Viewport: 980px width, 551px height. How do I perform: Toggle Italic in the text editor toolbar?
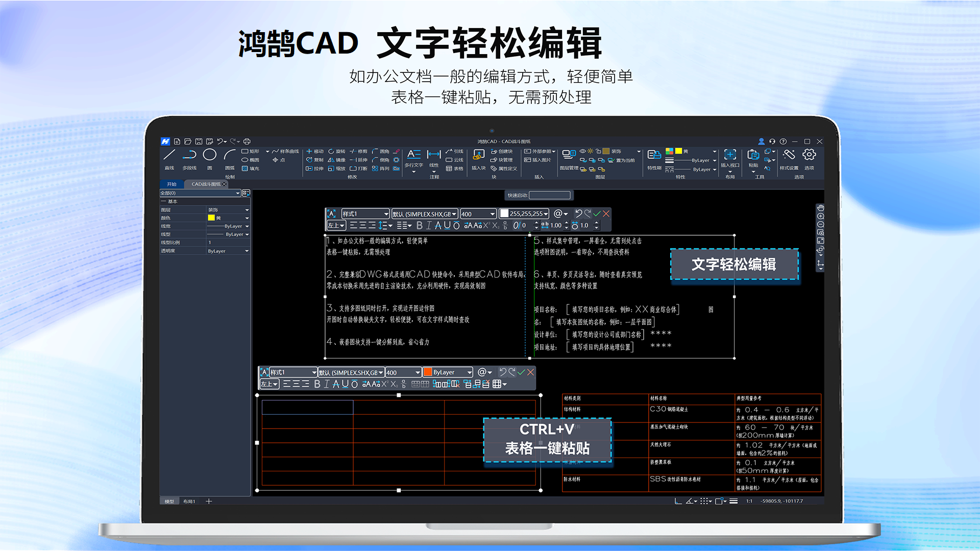[x=429, y=226]
